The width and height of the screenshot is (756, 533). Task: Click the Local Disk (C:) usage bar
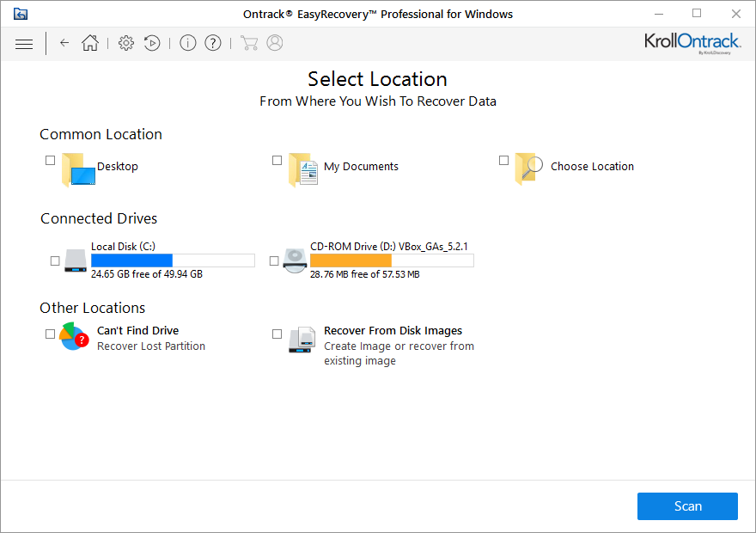(x=173, y=260)
